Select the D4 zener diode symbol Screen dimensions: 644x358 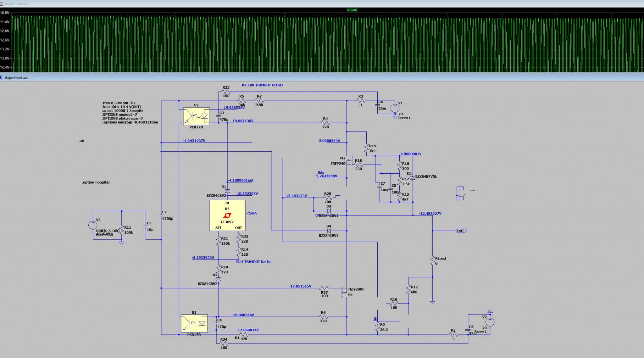(329, 231)
